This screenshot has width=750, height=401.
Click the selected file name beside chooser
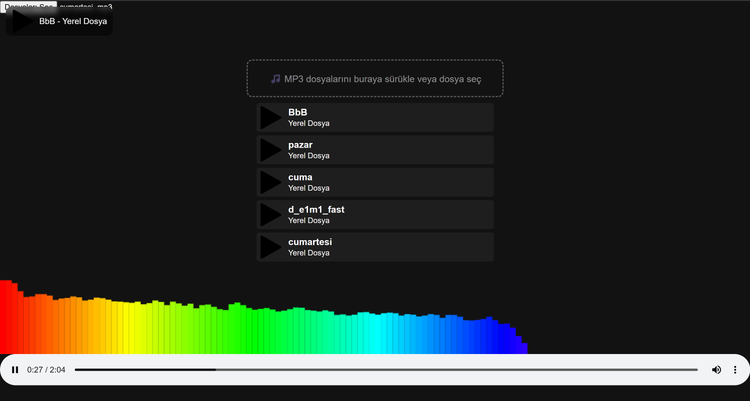click(x=86, y=7)
